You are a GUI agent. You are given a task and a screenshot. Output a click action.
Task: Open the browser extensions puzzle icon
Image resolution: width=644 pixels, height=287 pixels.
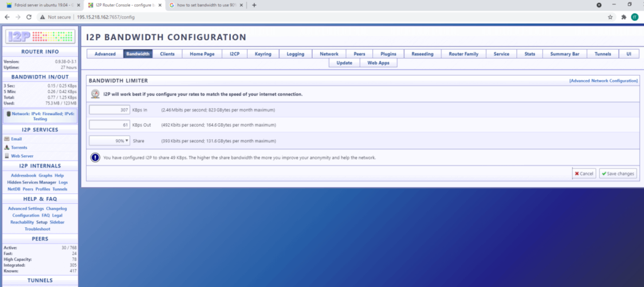click(x=624, y=17)
